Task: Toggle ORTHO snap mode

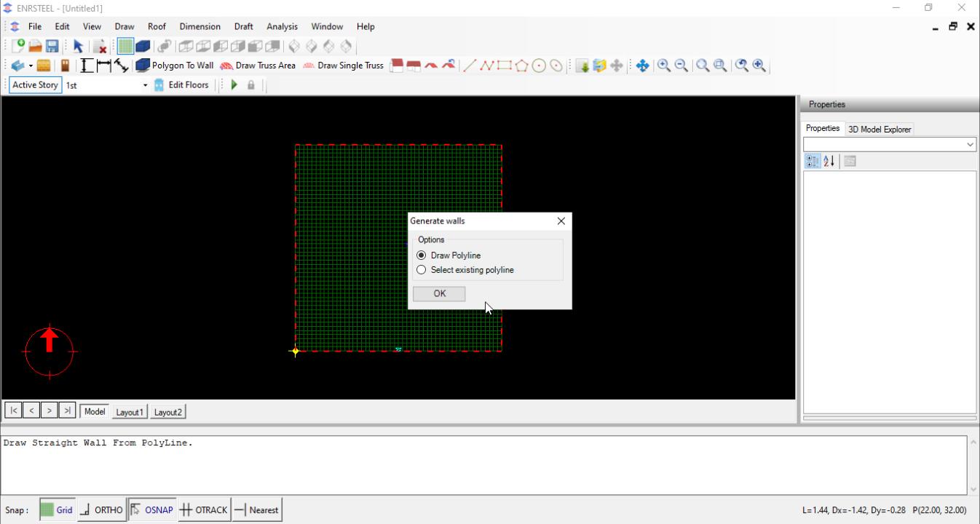Action: 101,510
